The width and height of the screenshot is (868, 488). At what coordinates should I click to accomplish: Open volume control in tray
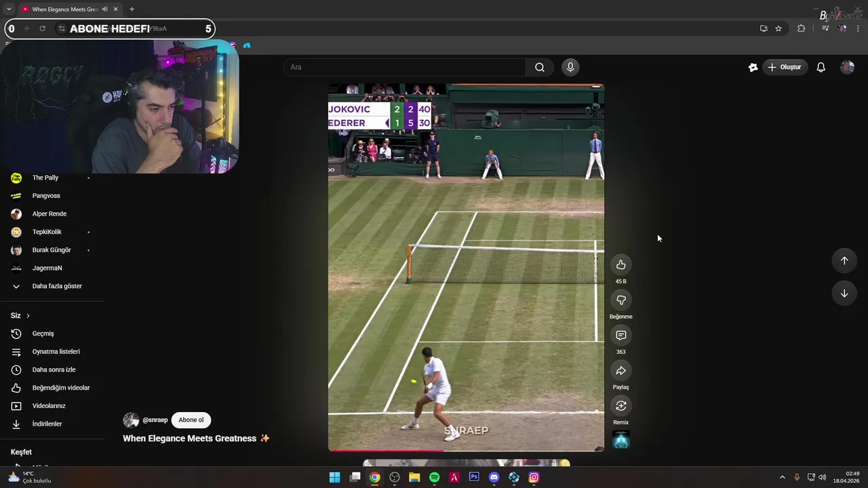(823, 477)
